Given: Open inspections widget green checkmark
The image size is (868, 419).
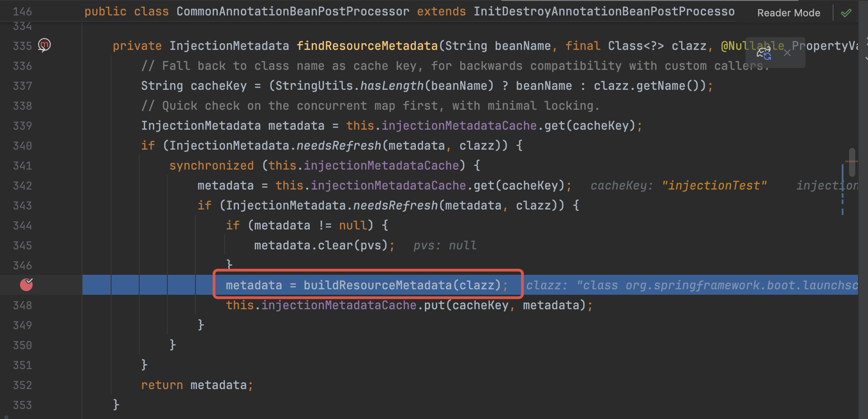Looking at the screenshot, I should coord(846,13).
